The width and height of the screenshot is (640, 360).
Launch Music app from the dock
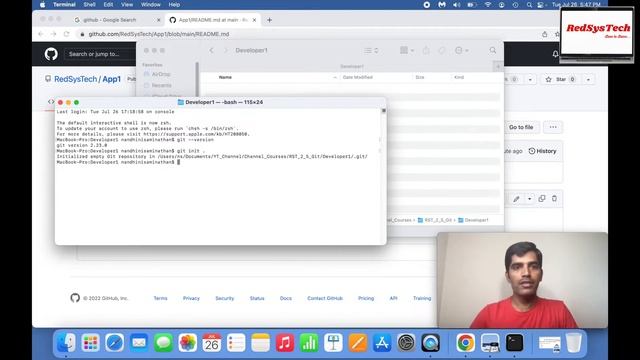(285, 342)
